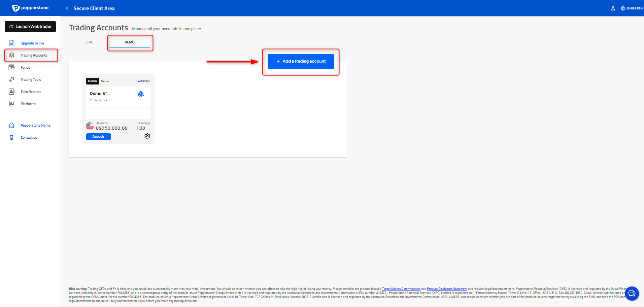Click the back arrow beside Secure Client Area
The image size is (644, 307).
click(x=67, y=8)
